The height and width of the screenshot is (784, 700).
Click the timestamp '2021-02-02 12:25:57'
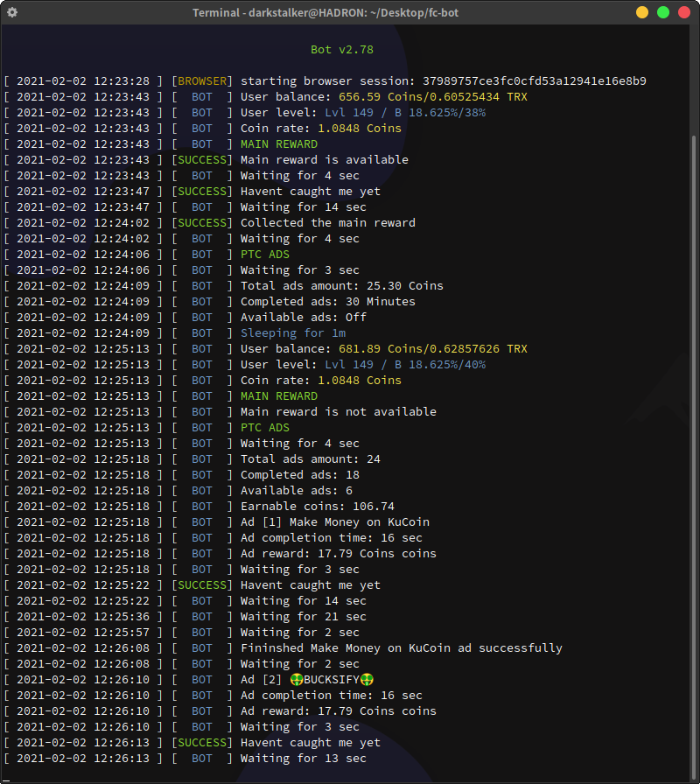point(83,633)
